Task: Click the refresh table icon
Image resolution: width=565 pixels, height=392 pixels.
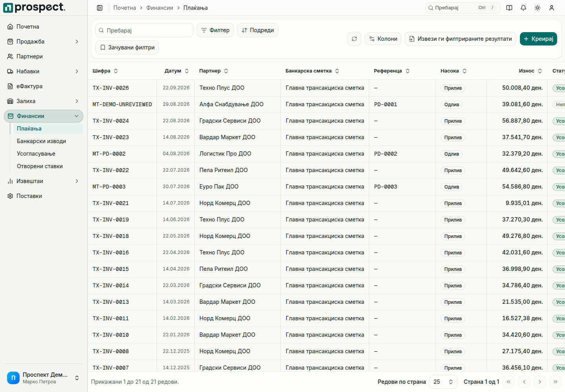Action: click(354, 39)
